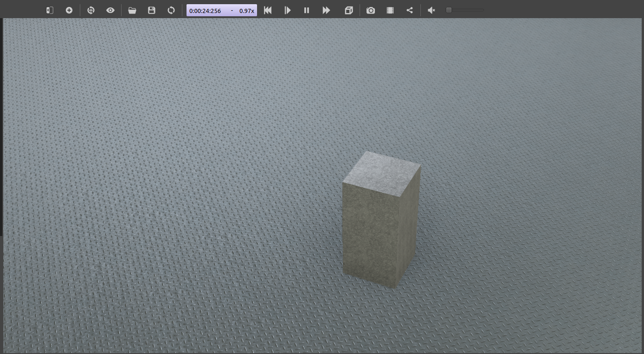Add a new node with plus icon

(69, 10)
